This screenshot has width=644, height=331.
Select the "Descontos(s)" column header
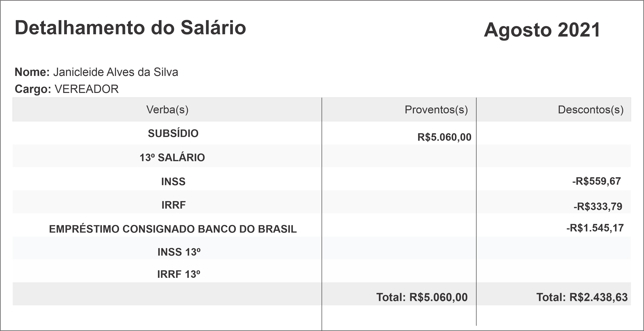pos(591,110)
